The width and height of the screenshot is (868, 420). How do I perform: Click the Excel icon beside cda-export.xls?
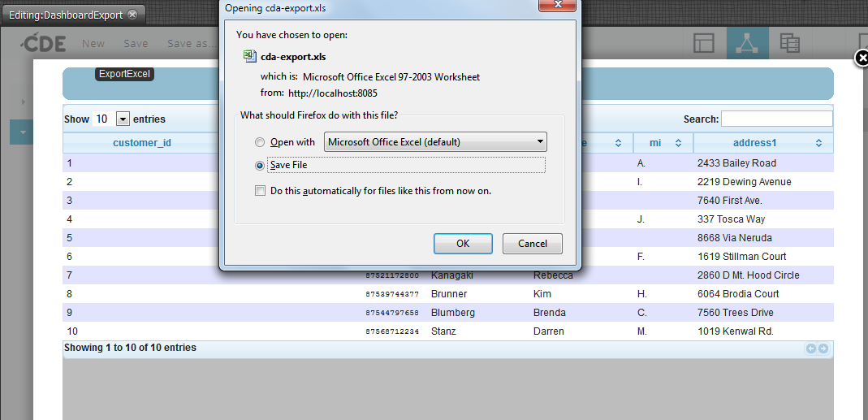point(249,56)
